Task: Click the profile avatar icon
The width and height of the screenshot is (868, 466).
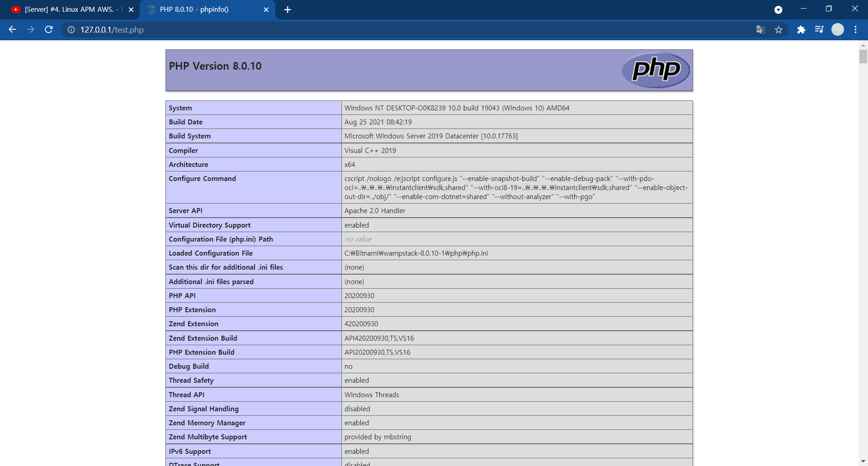Action: pyautogui.click(x=838, y=30)
